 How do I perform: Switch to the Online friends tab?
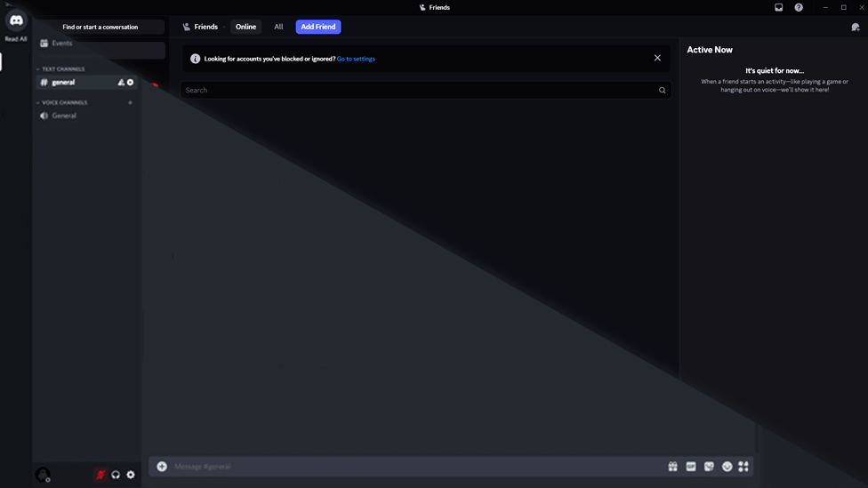[x=245, y=27]
